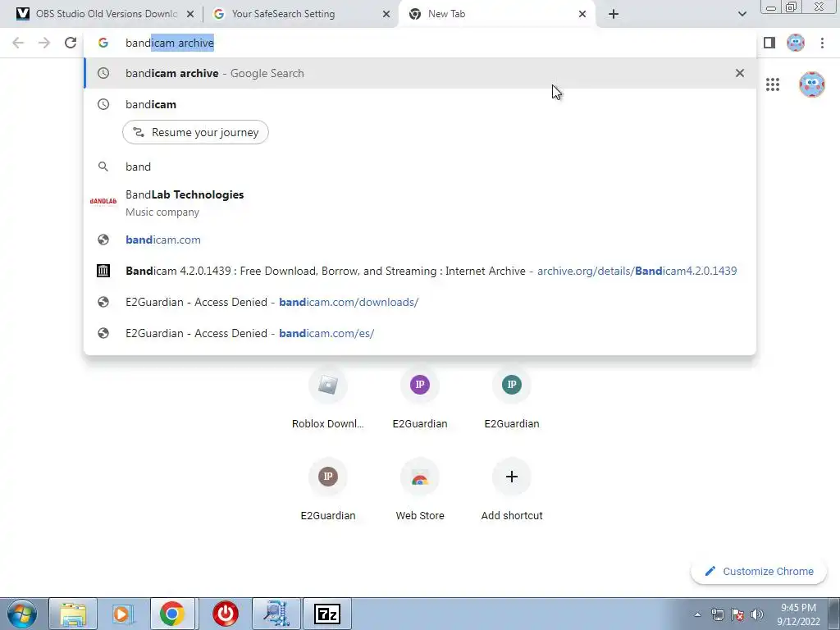Click the Chrome taskbar icon
840x630 pixels.
pos(172,614)
